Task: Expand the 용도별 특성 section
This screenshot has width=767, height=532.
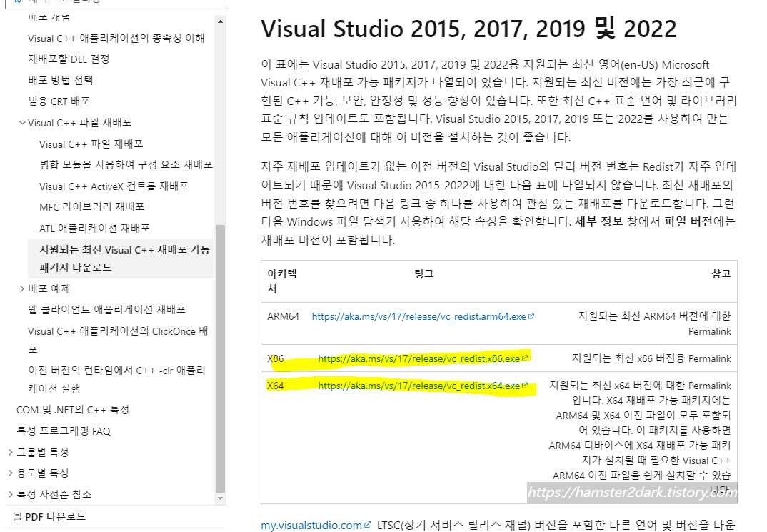Action: point(10,473)
